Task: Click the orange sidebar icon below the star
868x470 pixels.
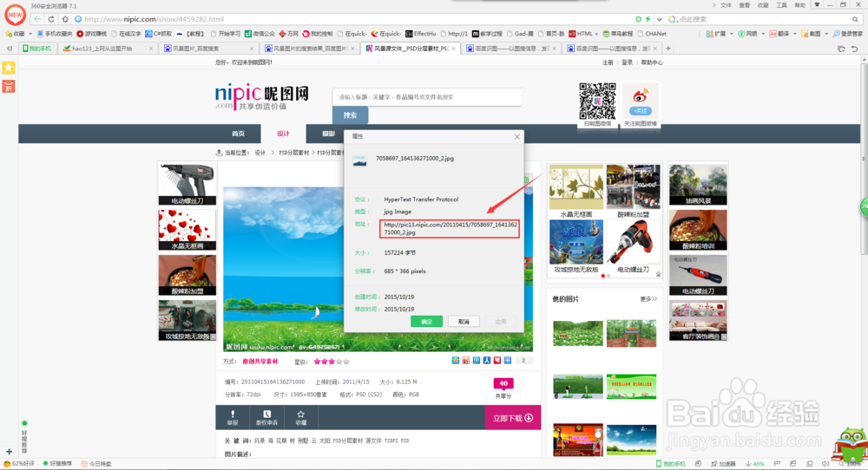Action: (x=9, y=86)
